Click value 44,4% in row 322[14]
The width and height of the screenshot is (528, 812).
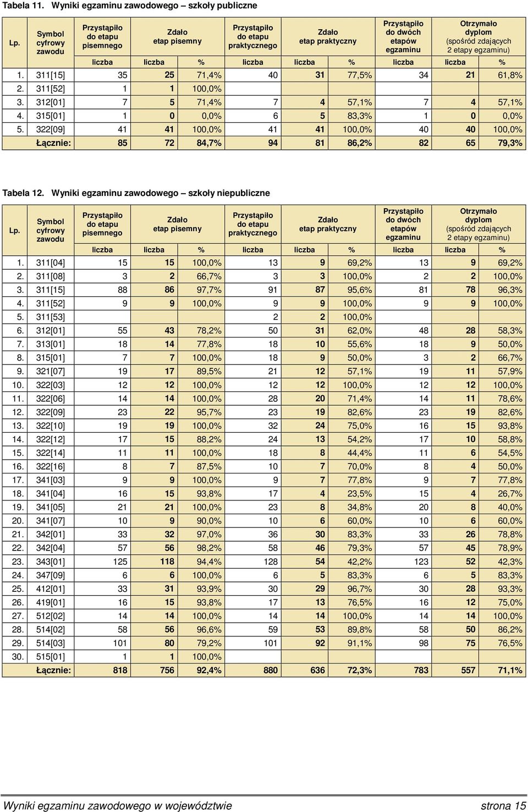360,453
